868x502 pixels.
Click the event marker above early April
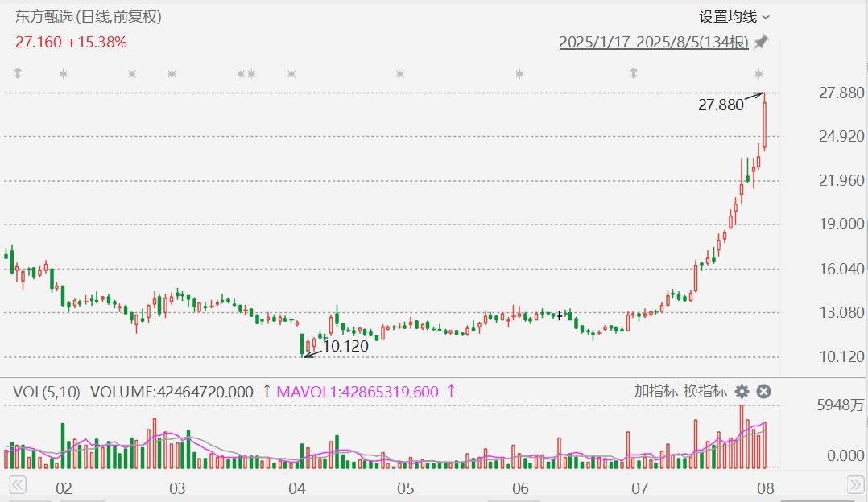[291, 73]
